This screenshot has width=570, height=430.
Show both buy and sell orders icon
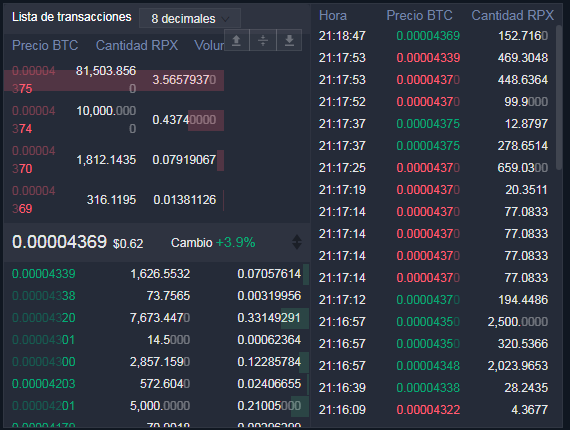[263, 40]
